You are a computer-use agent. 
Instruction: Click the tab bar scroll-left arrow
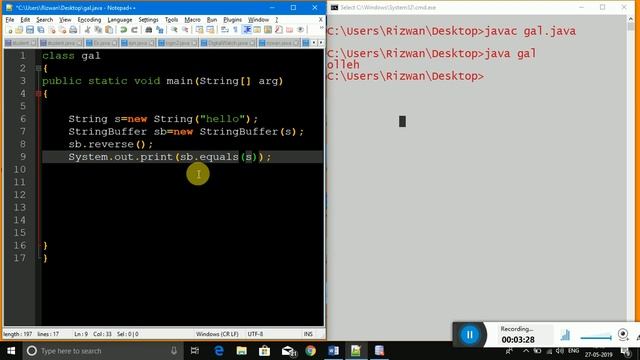(x=314, y=43)
